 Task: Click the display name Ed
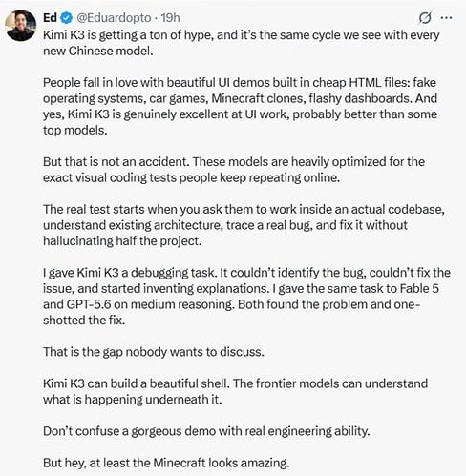click(x=50, y=18)
